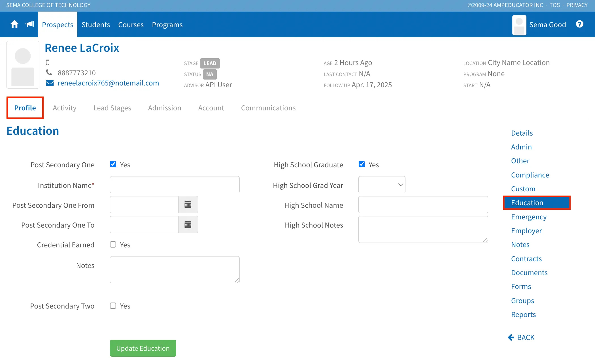Click the Institution Name input field
The image size is (595, 364).
tap(175, 185)
